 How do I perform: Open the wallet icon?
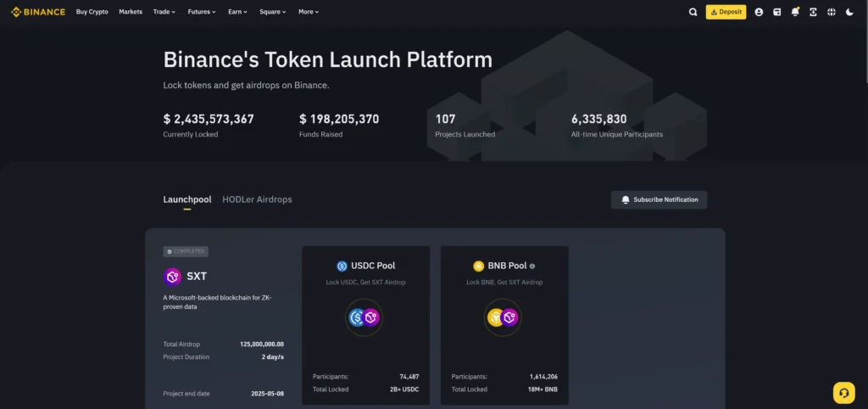(776, 12)
